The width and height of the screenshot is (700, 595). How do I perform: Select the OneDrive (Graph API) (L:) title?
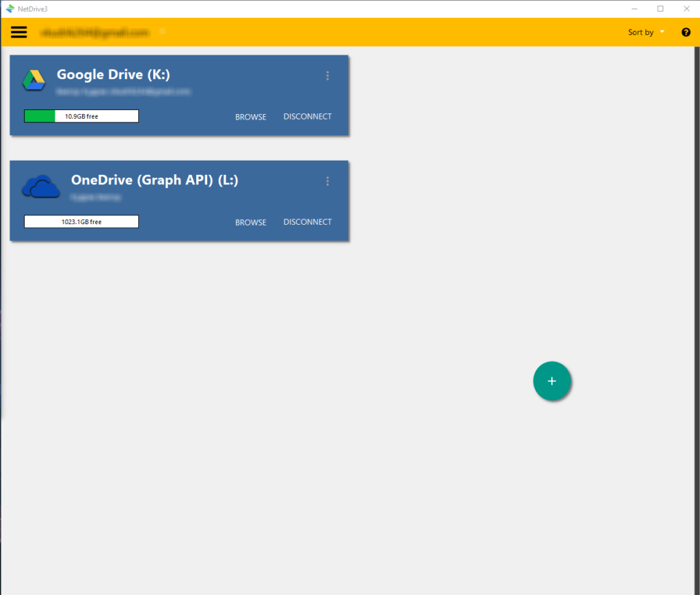154,180
